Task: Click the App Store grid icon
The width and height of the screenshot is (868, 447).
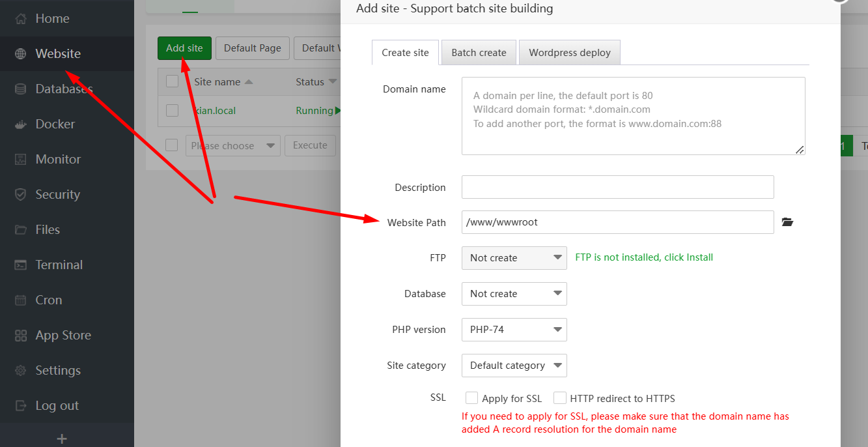Action: [x=21, y=336]
